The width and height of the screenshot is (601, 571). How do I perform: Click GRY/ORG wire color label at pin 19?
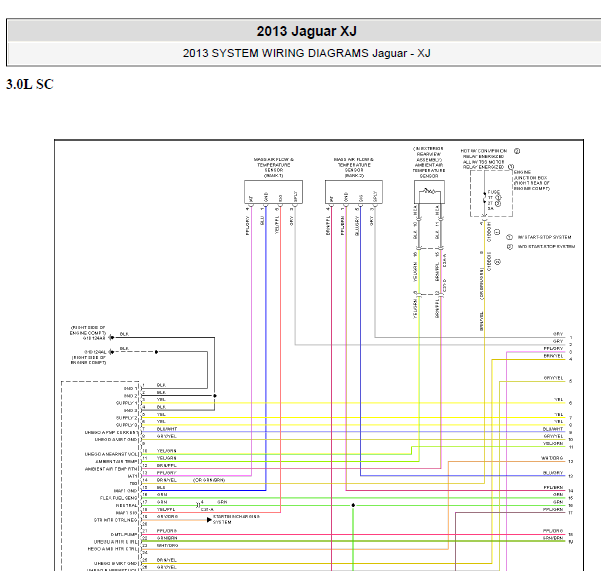(167, 517)
